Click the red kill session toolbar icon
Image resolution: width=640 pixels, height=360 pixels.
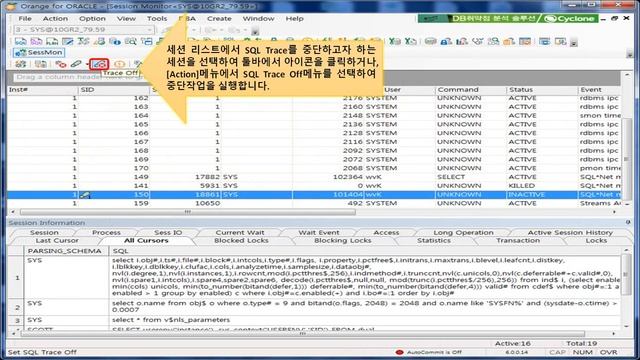point(61,64)
